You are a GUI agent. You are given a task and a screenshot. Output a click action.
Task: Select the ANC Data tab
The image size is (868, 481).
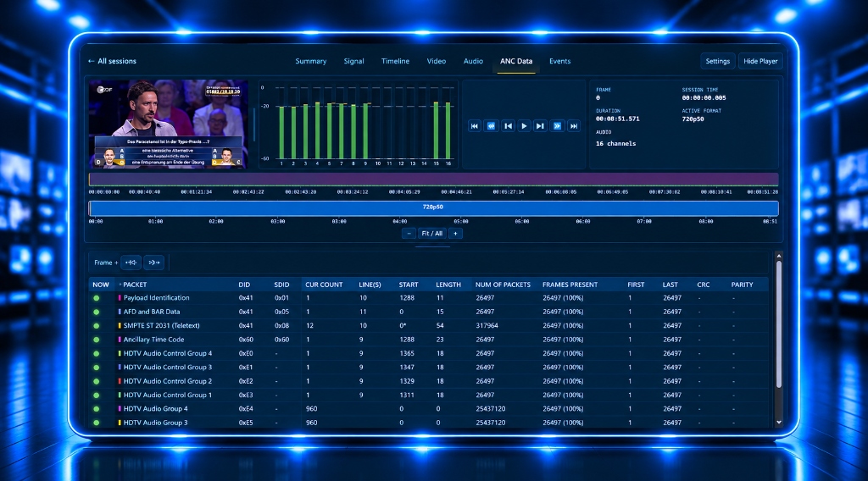pyautogui.click(x=516, y=61)
